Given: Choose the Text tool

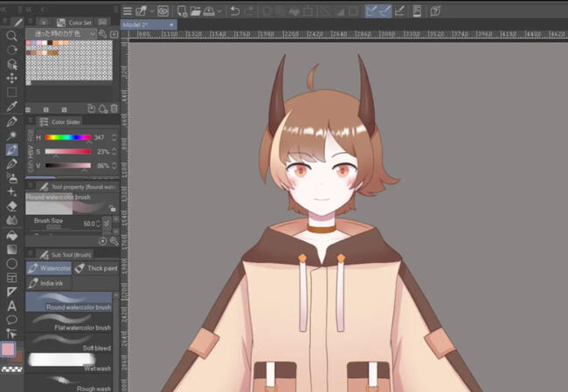Looking at the screenshot, I should pyautogui.click(x=11, y=306).
